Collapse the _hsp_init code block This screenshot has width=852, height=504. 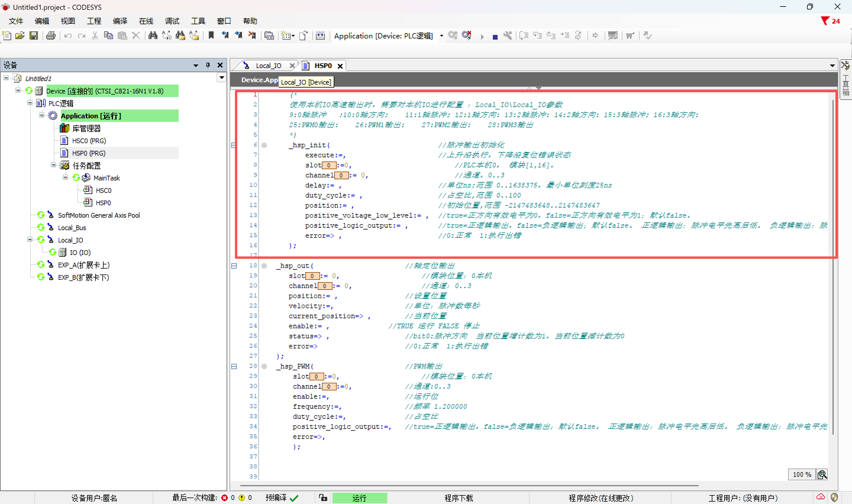tap(233, 145)
